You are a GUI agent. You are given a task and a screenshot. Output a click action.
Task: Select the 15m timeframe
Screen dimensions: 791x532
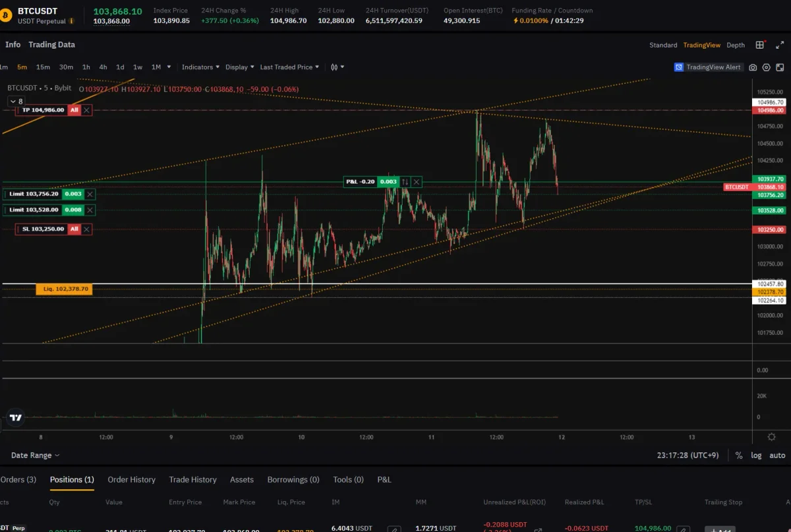point(43,67)
